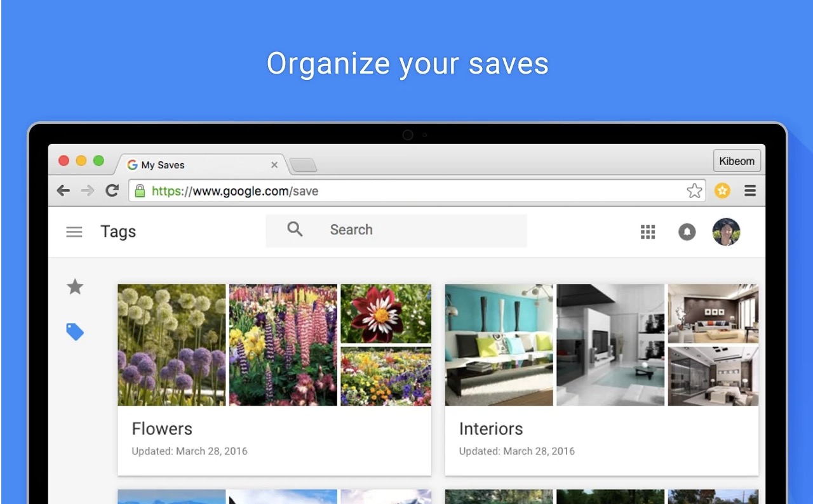
Task: Click the user profile avatar picture
Action: [726, 232]
